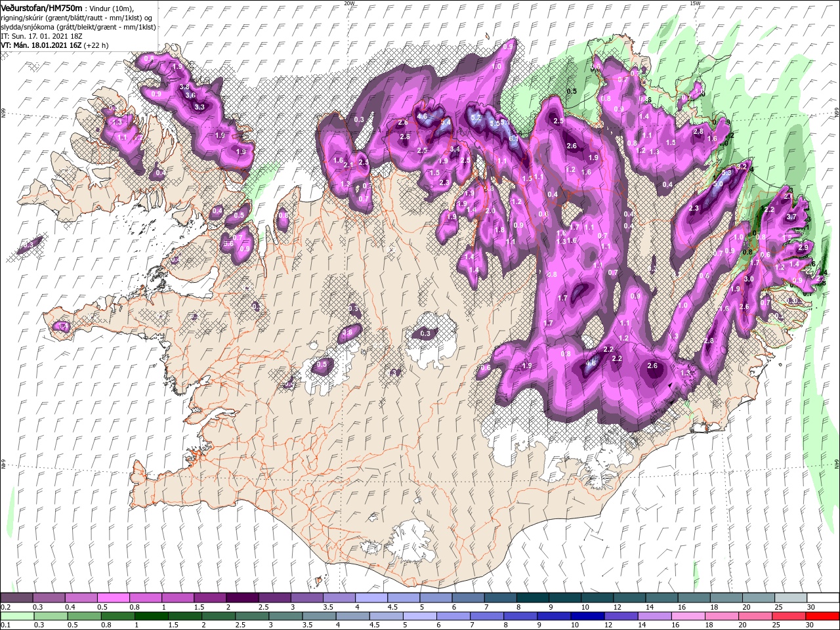840x630 pixels.
Task: Click the light periwinkle snow swatch labeled 4
Action: 371,598
